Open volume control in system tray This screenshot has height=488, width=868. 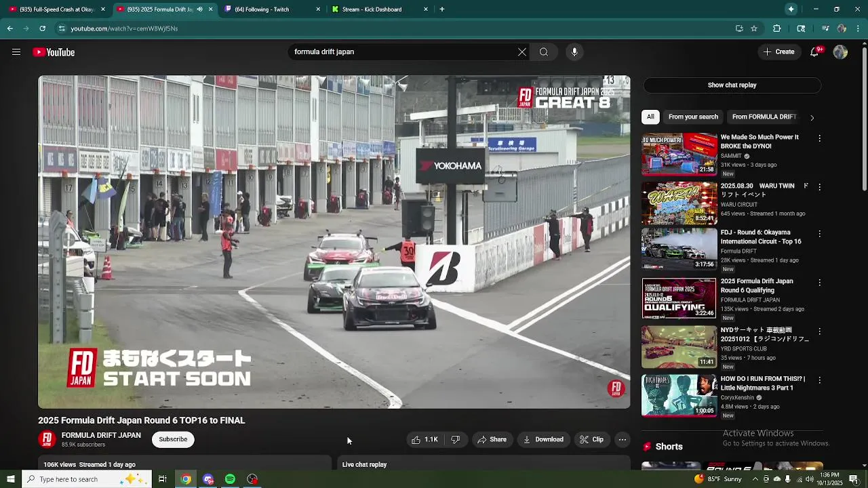point(810,479)
